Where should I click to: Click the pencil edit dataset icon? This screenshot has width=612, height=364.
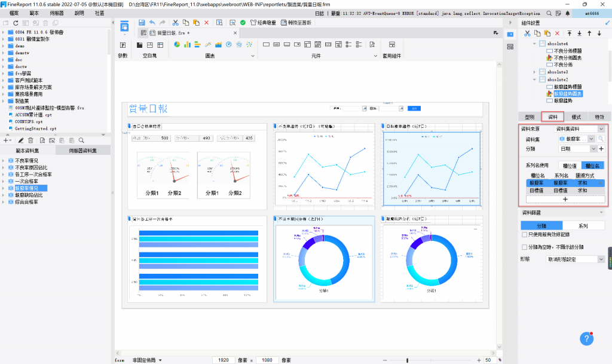coord(21,140)
